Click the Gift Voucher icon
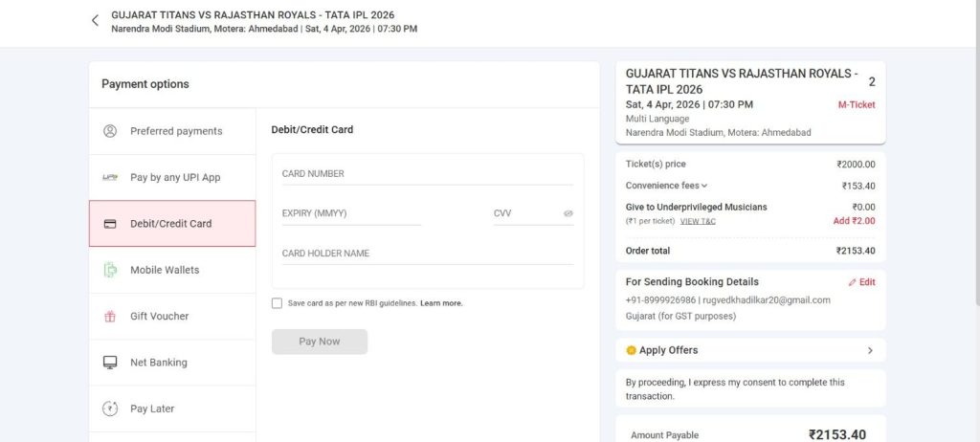 [x=110, y=317]
